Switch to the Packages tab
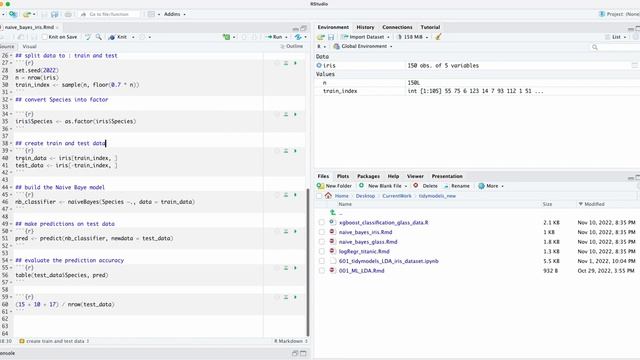The width and height of the screenshot is (640, 360). (368, 176)
